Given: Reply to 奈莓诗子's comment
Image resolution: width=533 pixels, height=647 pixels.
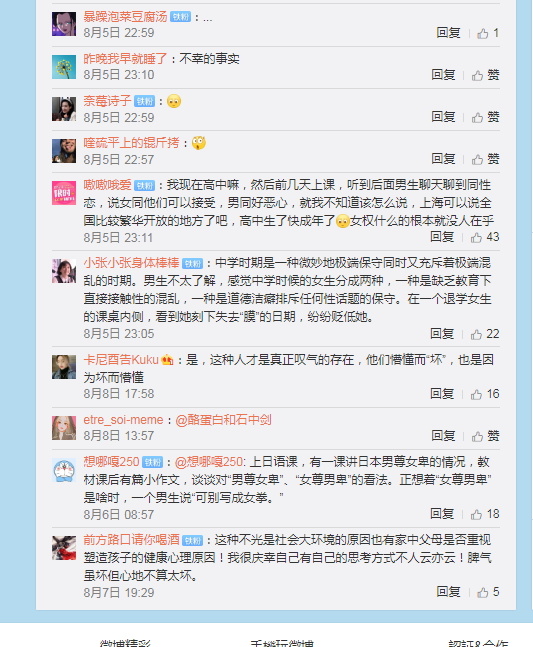Looking at the screenshot, I should click(443, 117).
